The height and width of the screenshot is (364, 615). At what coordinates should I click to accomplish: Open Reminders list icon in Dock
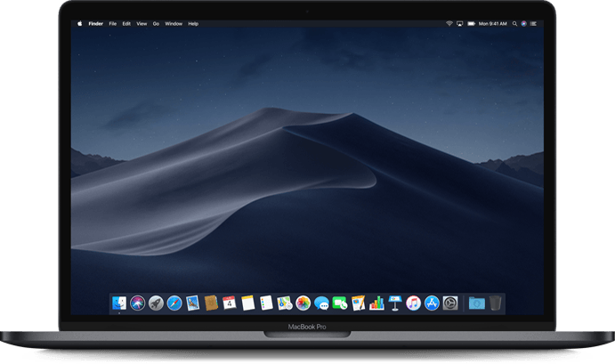coord(266,303)
